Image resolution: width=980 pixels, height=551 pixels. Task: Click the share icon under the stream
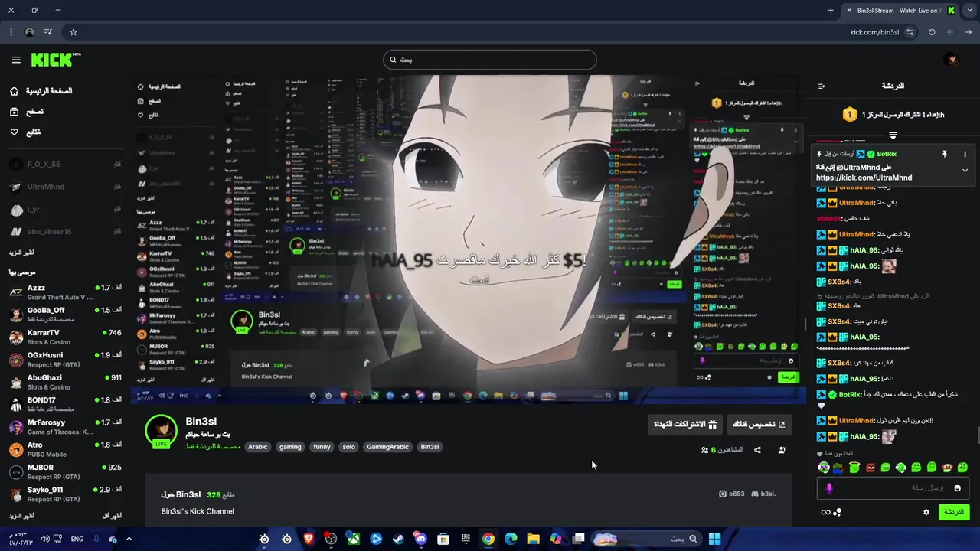[757, 450]
